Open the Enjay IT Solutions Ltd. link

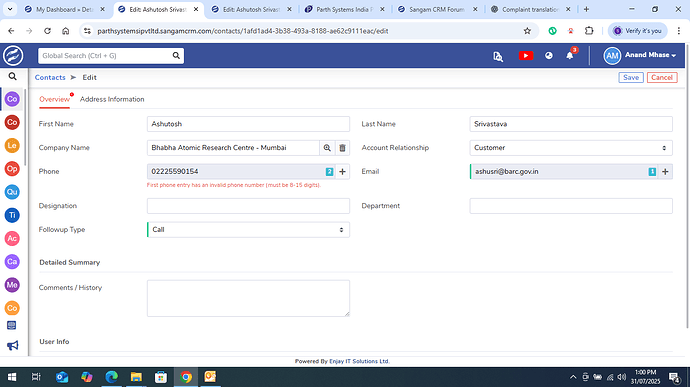tap(360, 361)
